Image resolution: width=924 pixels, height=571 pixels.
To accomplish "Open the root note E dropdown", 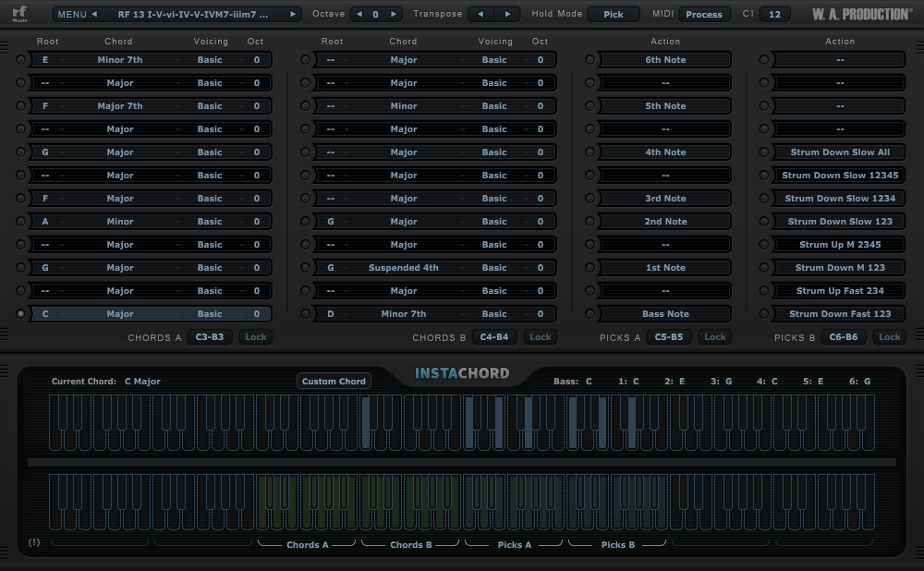I will [45, 59].
